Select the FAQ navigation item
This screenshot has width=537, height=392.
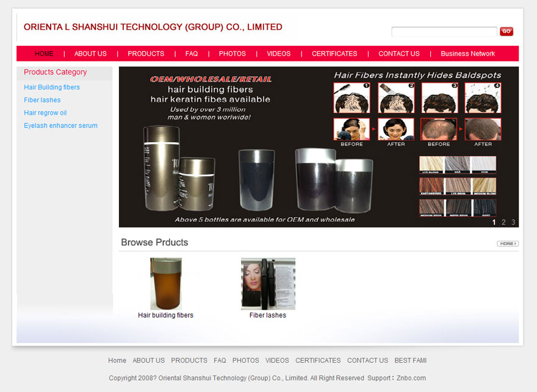click(192, 54)
